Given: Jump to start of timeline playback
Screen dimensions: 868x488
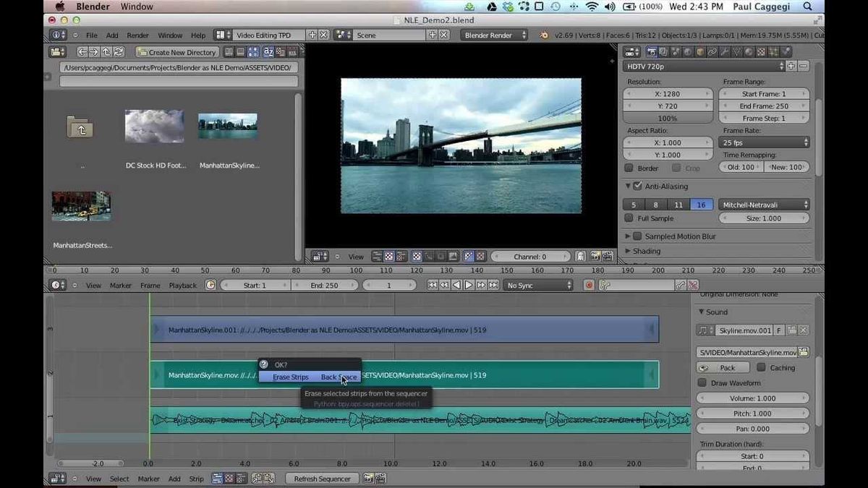Looking at the screenshot, I should pos(432,285).
